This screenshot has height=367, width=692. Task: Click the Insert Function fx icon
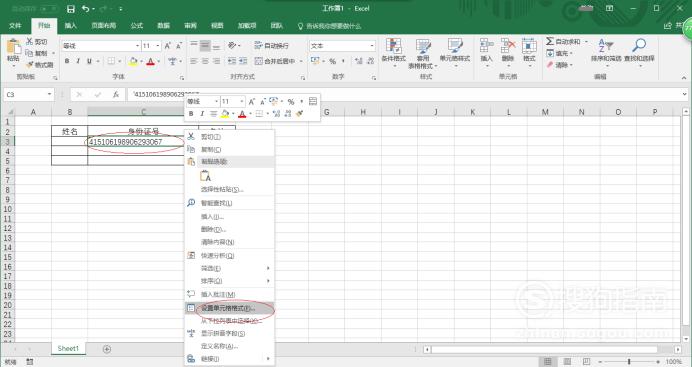tap(116, 94)
